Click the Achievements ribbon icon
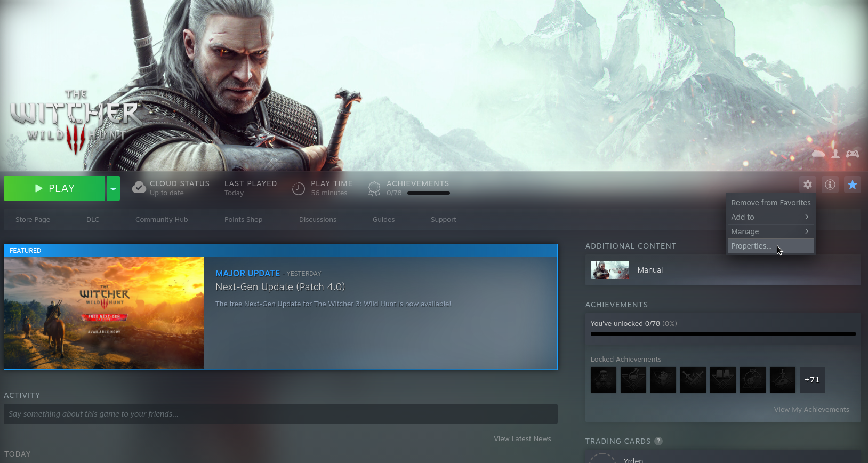 pyautogui.click(x=374, y=188)
